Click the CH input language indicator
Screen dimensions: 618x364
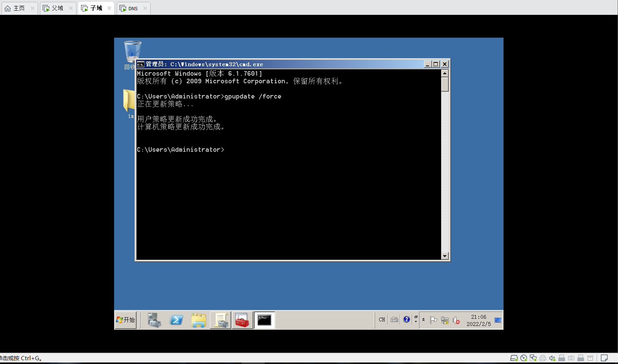click(x=382, y=319)
